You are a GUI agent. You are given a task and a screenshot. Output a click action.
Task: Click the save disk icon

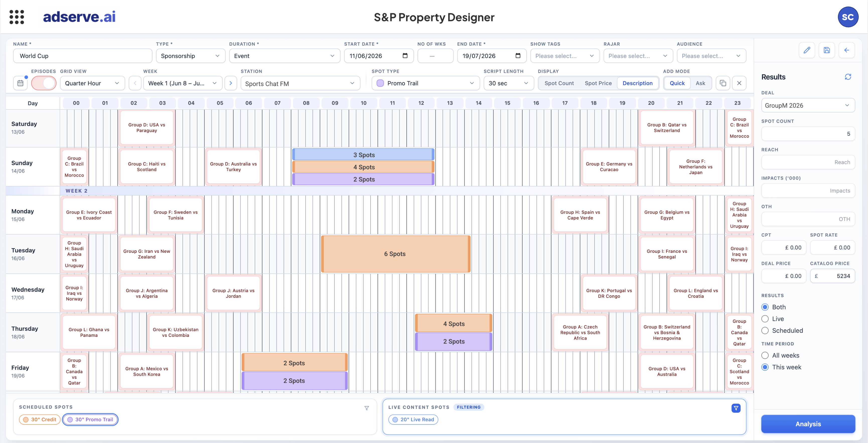click(827, 50)
